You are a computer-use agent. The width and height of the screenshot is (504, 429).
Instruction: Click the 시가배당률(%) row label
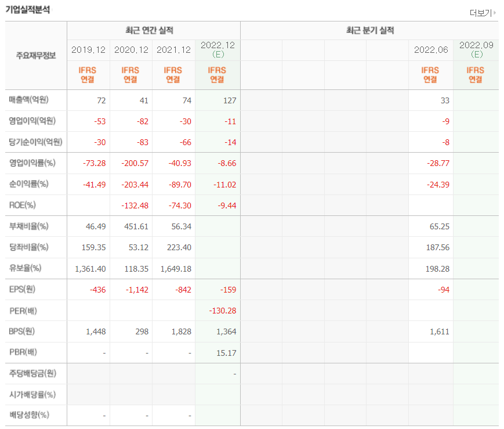tap(32, 394)
